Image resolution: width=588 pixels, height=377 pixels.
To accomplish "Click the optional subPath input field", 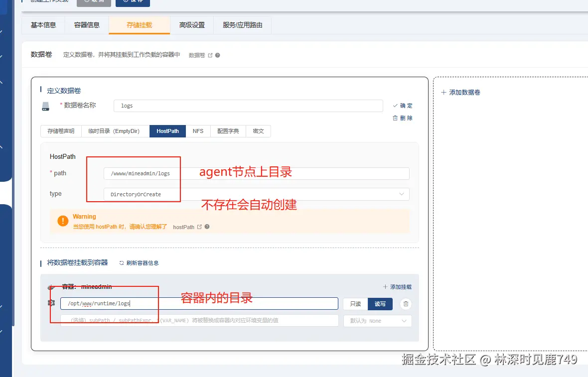I will coord(199,321).
